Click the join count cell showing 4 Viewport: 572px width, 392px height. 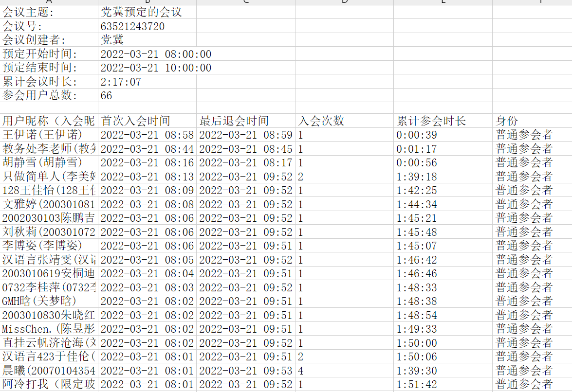[344, 371]
